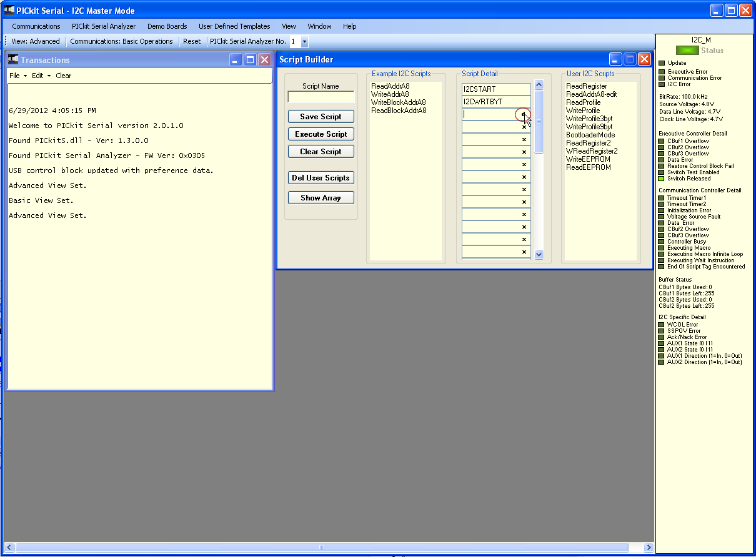Select WReadRegister2 user script
This screenshot has height=557, width=756.
tap(592, 151)
